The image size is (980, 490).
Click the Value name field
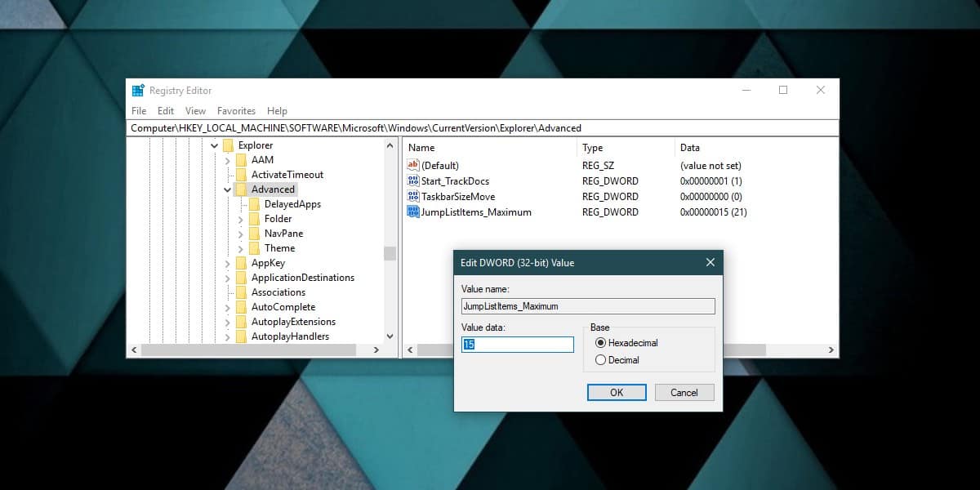[588, 306]
